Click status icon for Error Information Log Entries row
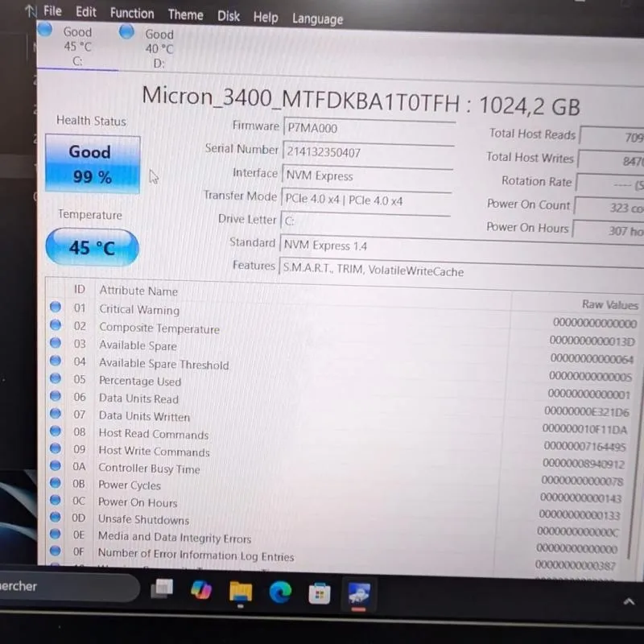The image size is (644, 644). (x=56, y=551)
